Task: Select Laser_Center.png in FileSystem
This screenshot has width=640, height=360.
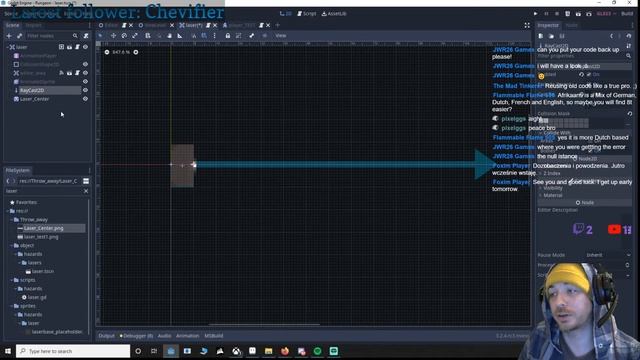Action: [44, 228]
